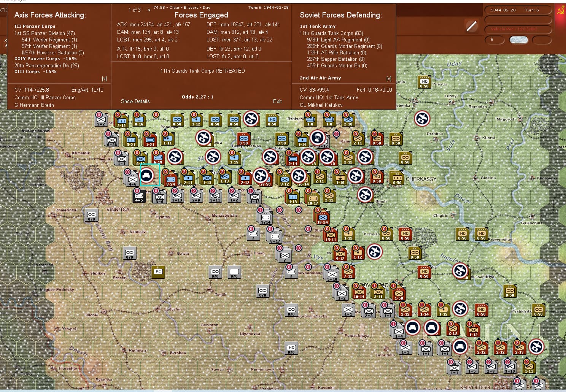Image resolution: width=566 pixels, height=392 pixels.
Task: Open commander GL Mikhail Katukov
Action: 321,105
